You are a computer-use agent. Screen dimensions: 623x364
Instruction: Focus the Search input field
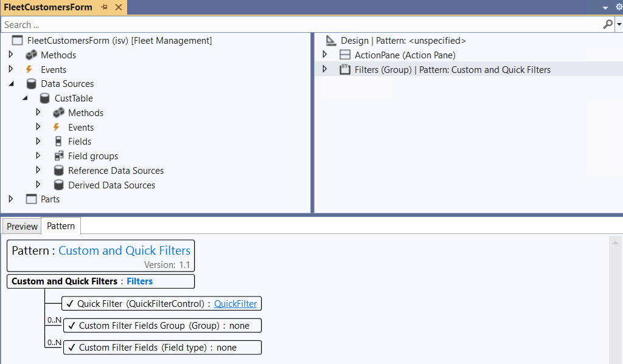pyautogui.click(x=302, y=24)
